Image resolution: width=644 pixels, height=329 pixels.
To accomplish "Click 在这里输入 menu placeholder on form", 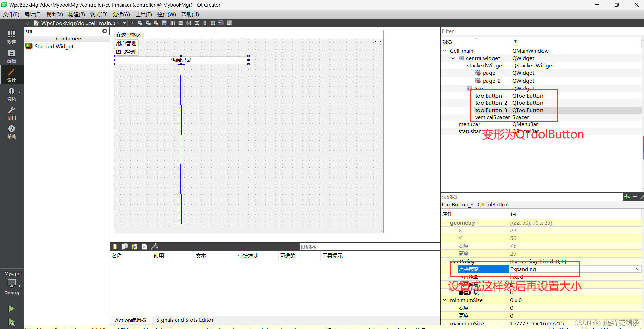I will (x=129, y=35).
